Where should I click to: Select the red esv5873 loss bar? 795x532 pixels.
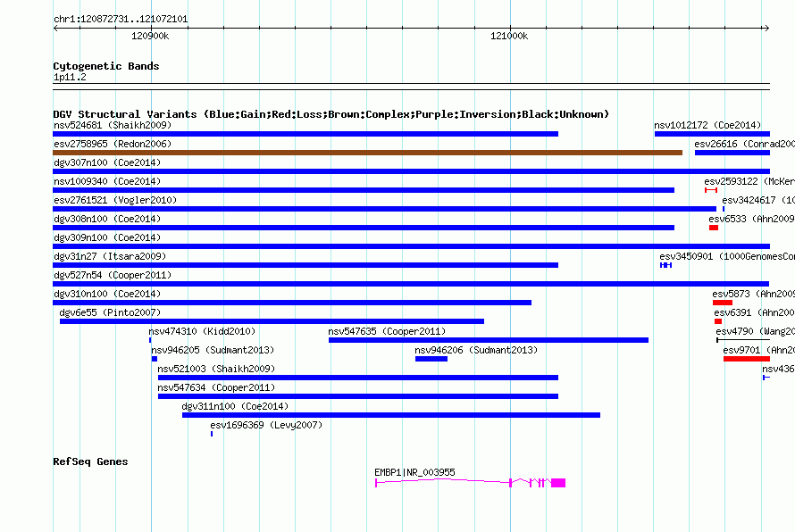pyautogui.click(x=723, y=303)
